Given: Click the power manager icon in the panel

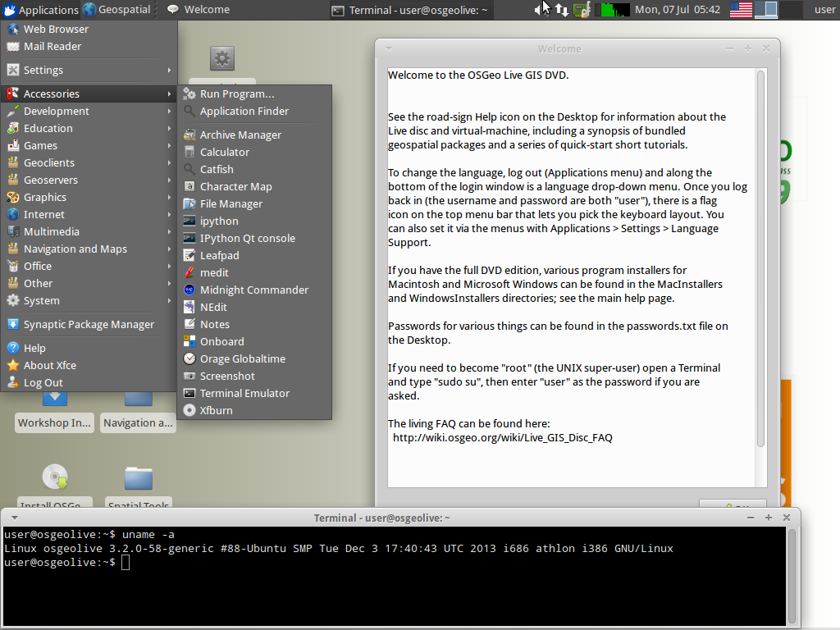Looking at the screenshot, I should click(x=582, y=10).
